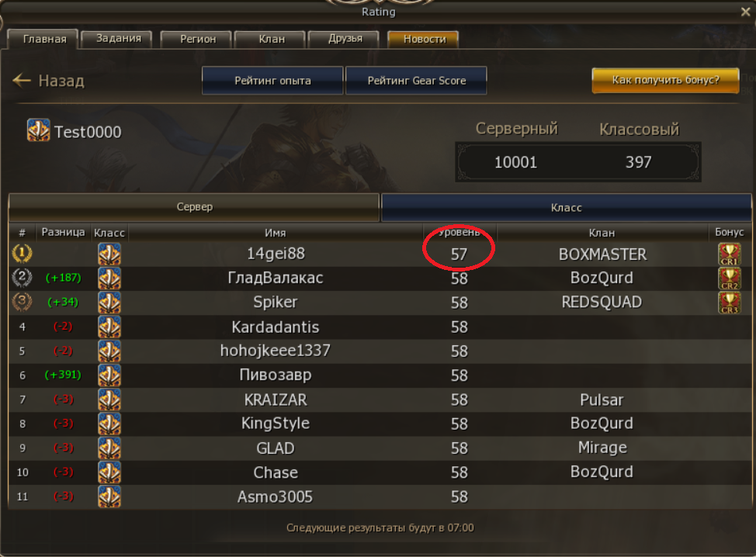Click the silver second-place medal icon
Viewport: 756px width, 557px height.
point(22,278)
